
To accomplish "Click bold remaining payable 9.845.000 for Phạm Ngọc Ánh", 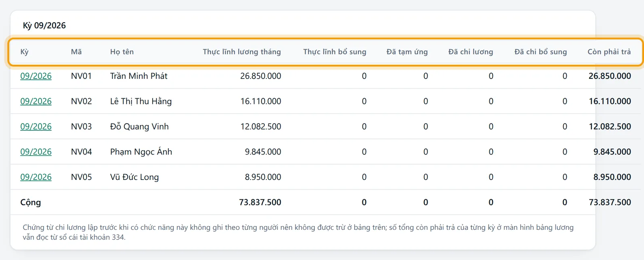I will click(x=612, y=152).
